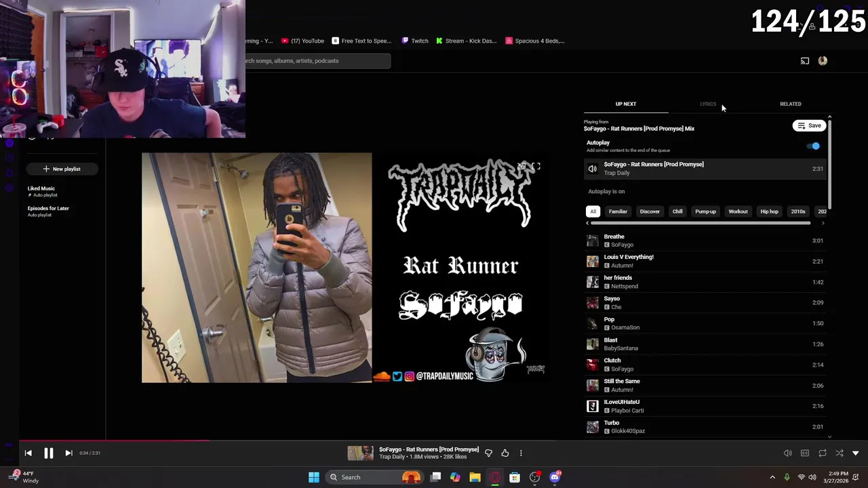
Task: Play Sayso by Che from queue
Action: coord(705,302)
